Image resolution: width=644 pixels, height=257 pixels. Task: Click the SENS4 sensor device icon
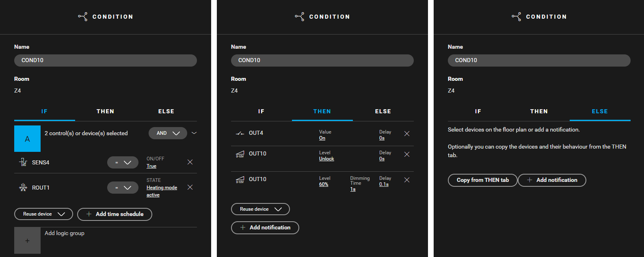click(23, 162)
